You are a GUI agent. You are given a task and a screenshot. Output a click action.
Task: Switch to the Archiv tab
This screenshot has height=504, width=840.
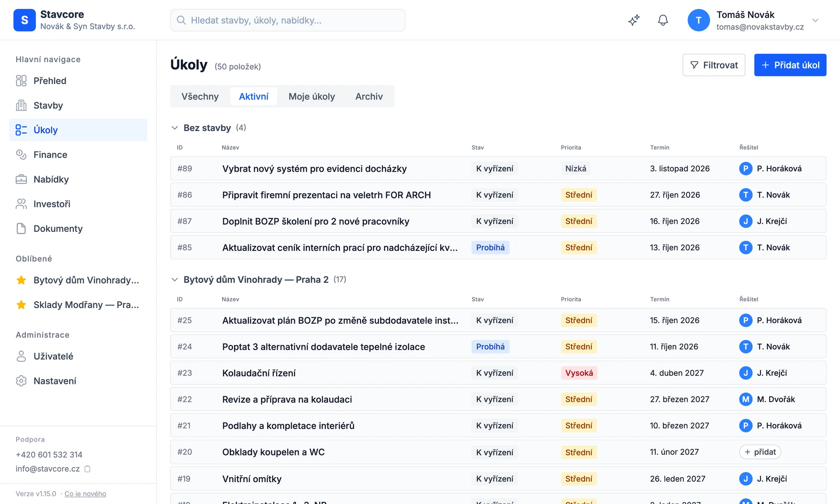[x=369, y=97]
